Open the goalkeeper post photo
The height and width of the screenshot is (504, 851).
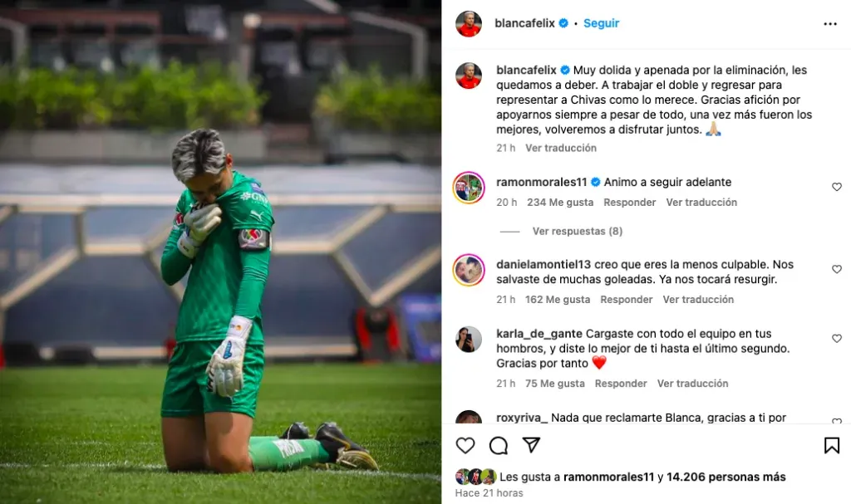click(x=220, y=252)
